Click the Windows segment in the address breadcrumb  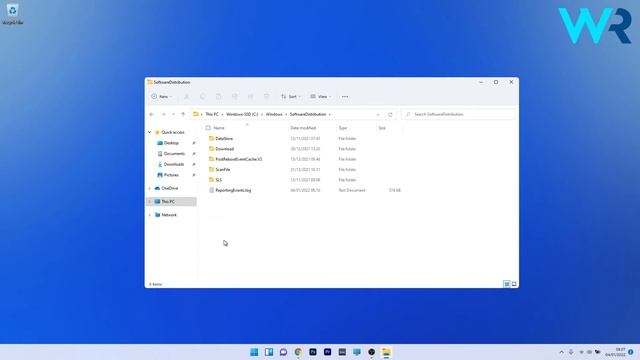[x=274, y=114]
